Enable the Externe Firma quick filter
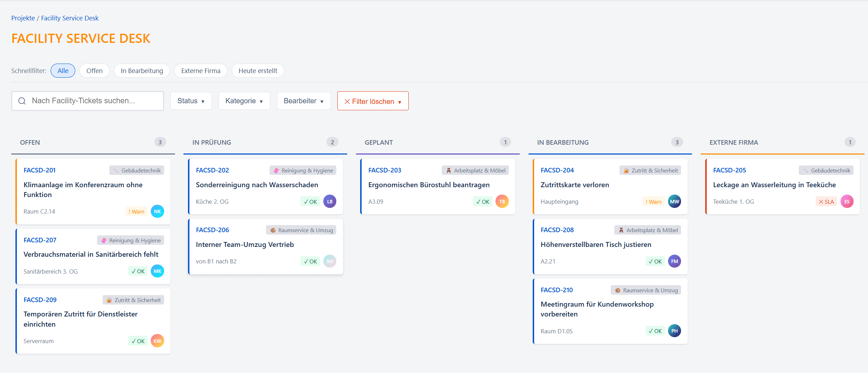This screenshot has width=868, height=373. tap(201, 71)
